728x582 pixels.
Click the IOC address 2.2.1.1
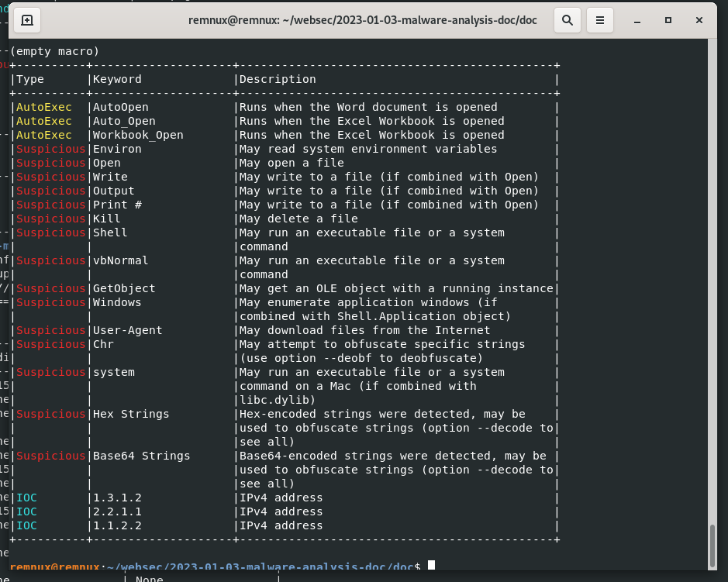117,511
